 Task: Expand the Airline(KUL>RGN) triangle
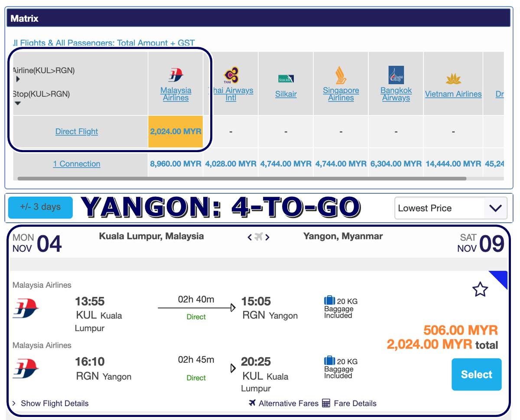click(18, 79)
